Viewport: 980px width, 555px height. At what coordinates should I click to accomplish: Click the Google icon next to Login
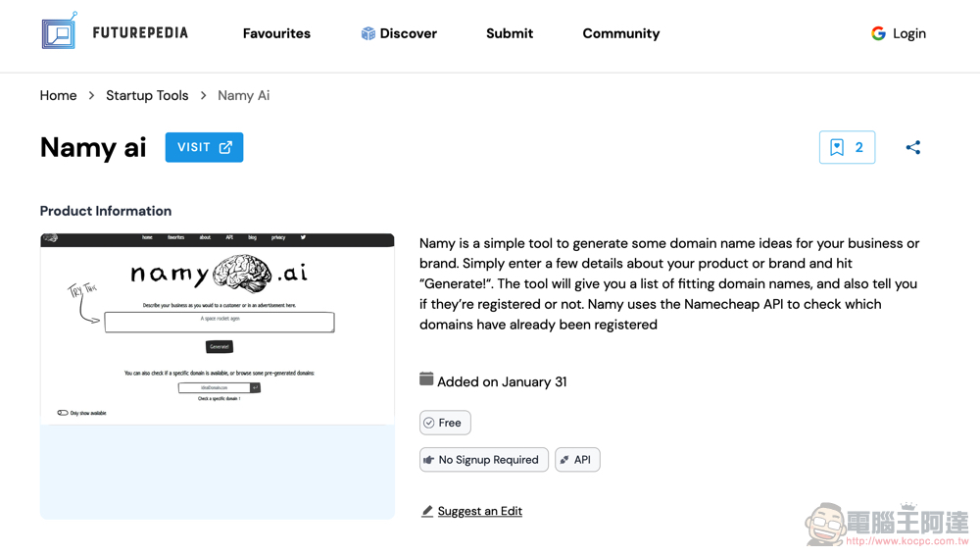(x=878, y=33)
